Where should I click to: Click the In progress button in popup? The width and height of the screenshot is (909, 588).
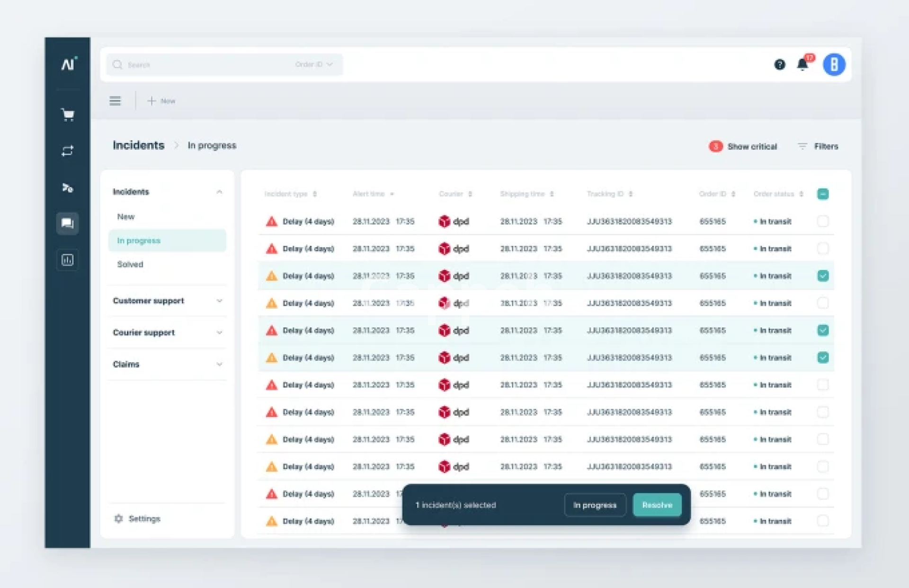pos(595,505)
